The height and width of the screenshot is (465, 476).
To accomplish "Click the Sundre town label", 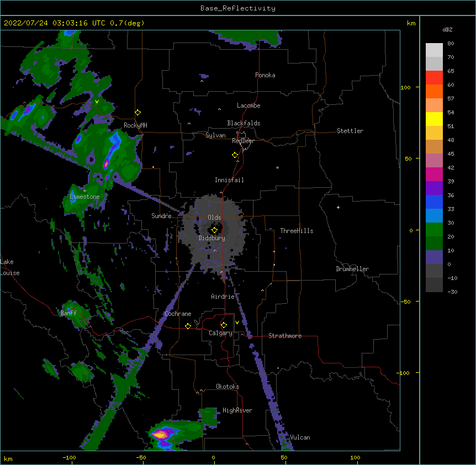I will pos(161,216).
